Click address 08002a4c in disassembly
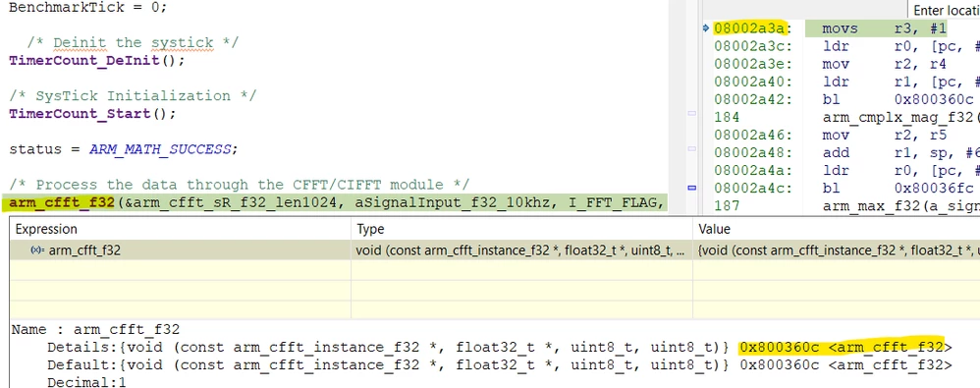980x388 pixels. click(x=752, y=188)
